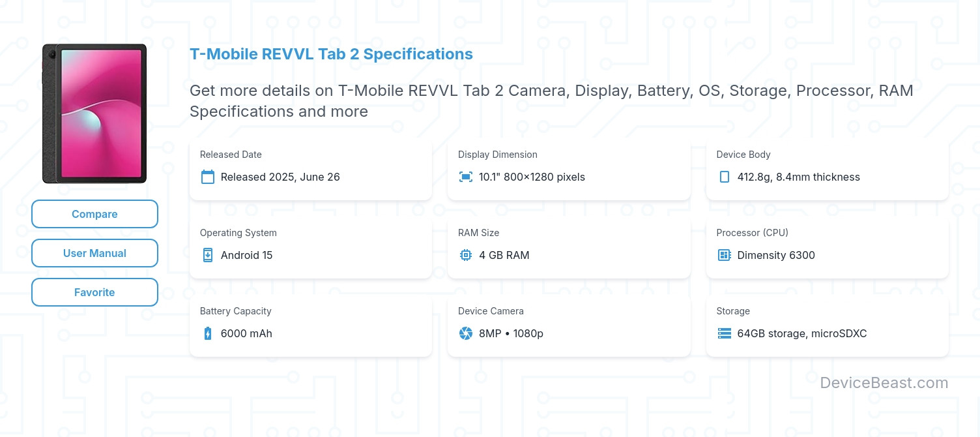
Task: Click the Android 15 text
Action: 246,255
